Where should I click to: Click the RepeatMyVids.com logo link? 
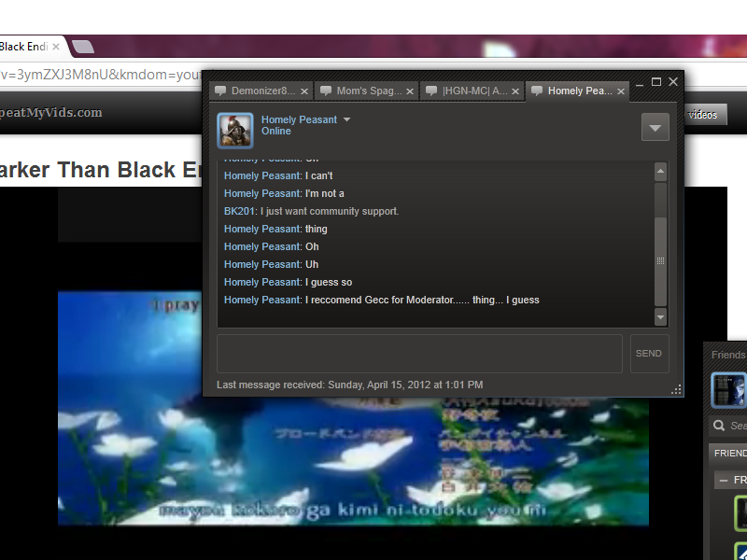click(51, 113)
